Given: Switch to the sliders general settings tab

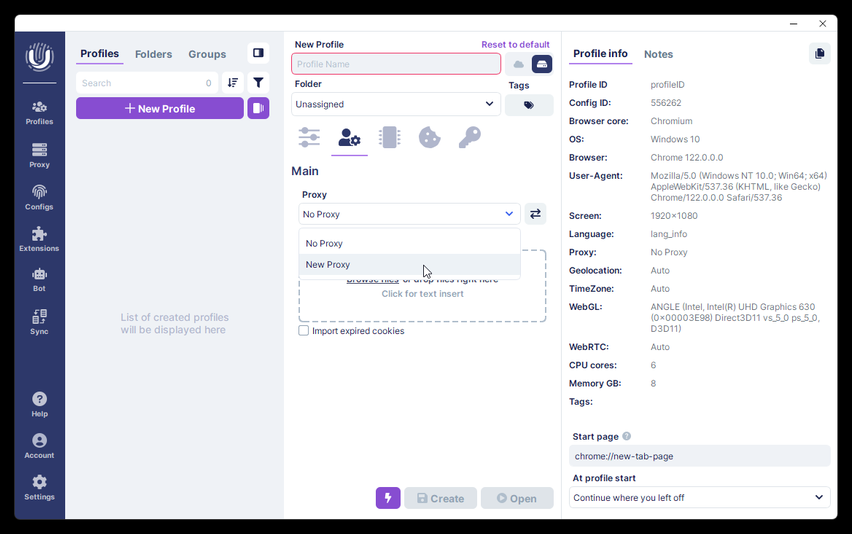Looking at the screenshot, I should pos(309,137).
